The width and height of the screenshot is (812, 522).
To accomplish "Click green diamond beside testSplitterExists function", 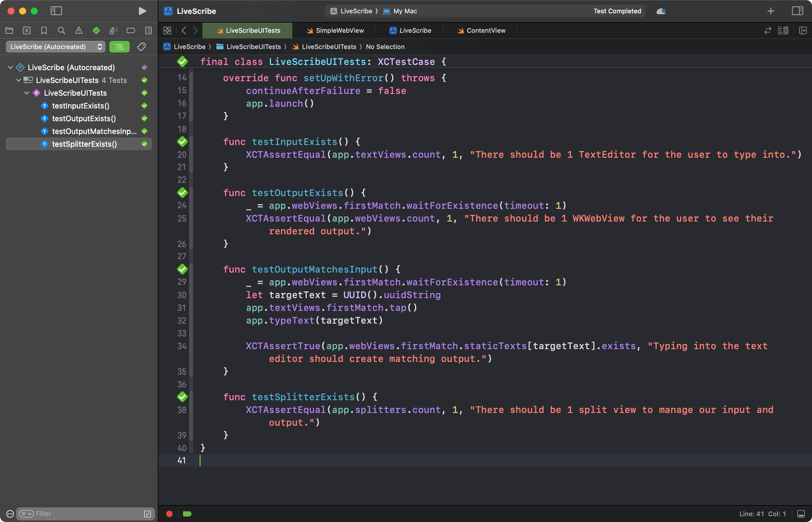I will [x=182, y=397].
